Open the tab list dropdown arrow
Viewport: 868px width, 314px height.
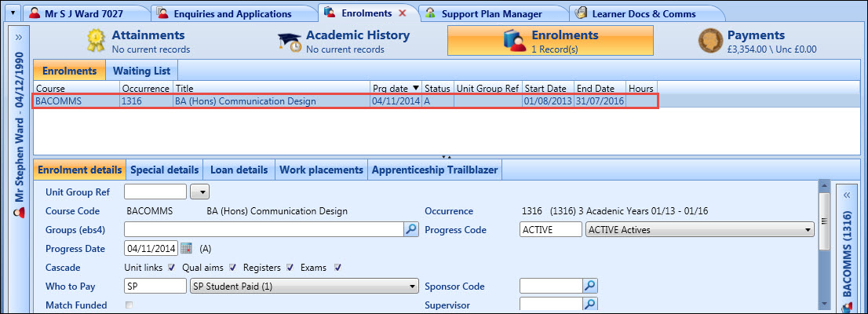coord(13,13)
